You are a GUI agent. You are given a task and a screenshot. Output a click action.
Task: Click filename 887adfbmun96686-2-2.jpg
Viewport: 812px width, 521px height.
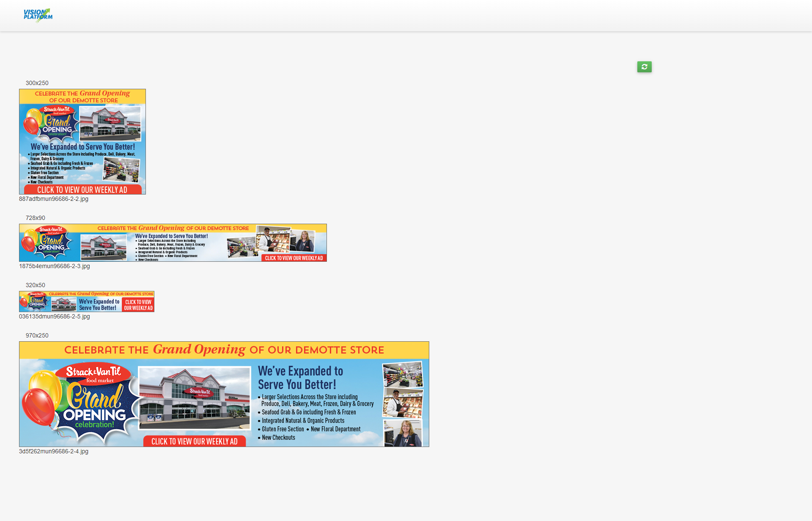click(54, 199)
